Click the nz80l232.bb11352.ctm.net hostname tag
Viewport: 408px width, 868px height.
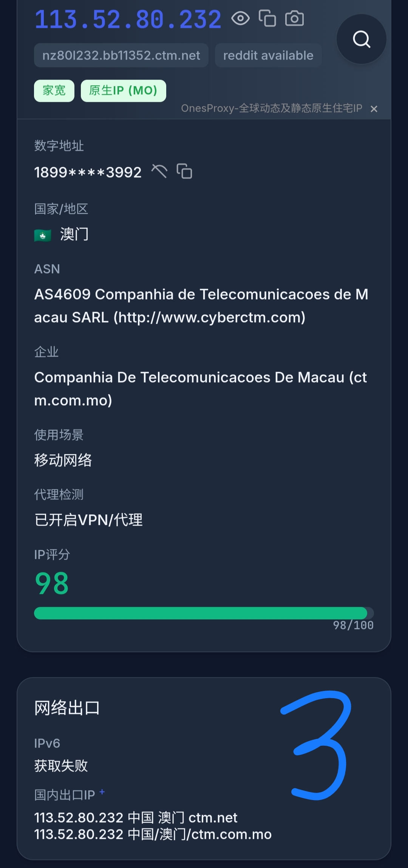(x=121, y=55)
